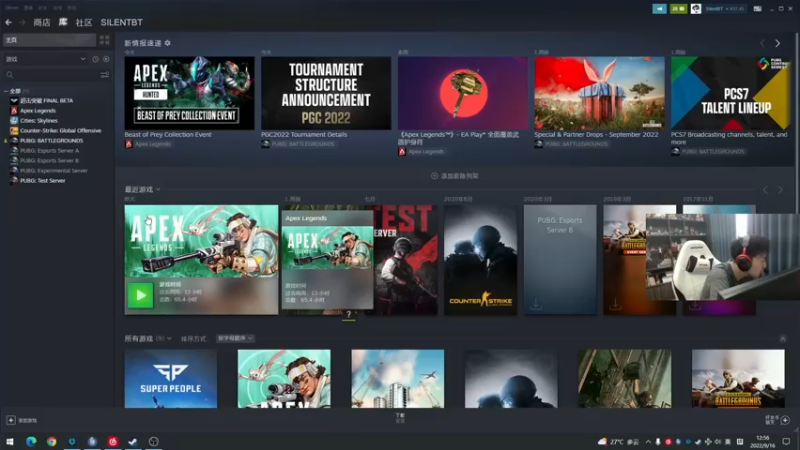The image size is (800, 450).
Task: Open the 社区 (Community) tab
Action: [x=84, y=22]
